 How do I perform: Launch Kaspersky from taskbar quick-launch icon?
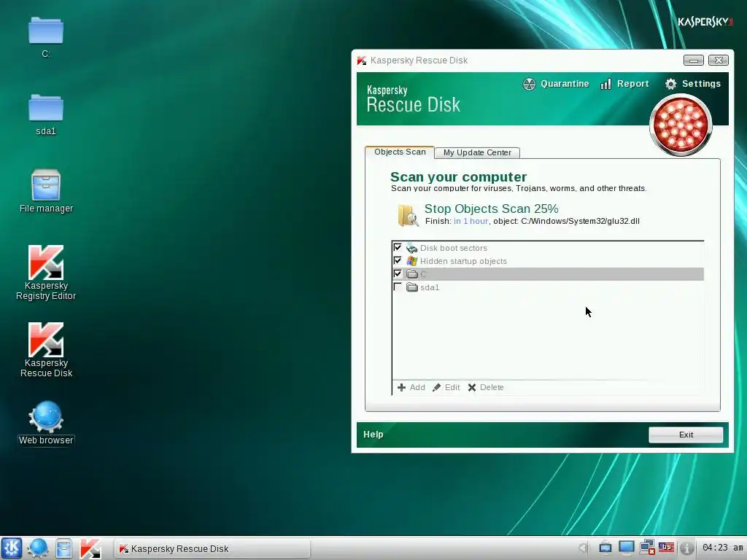point(90,548)
